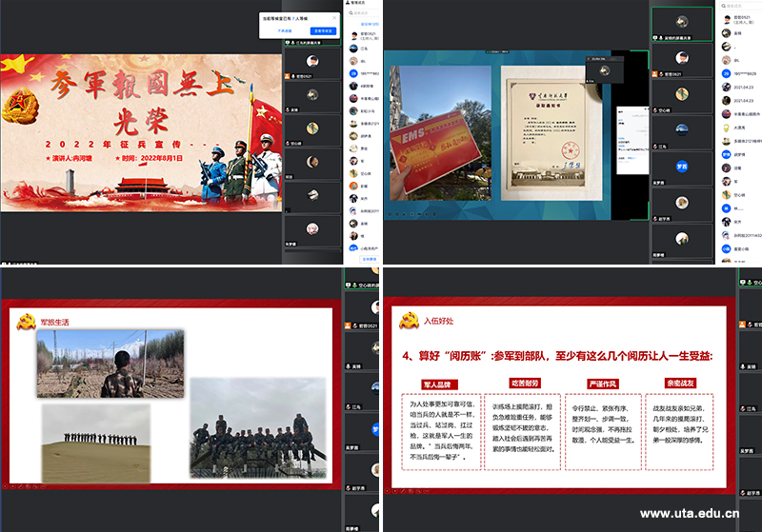The image size is (762, 532).
Task: Click the www.uta.edu.cn watermark link
Action: pos(690,514)
